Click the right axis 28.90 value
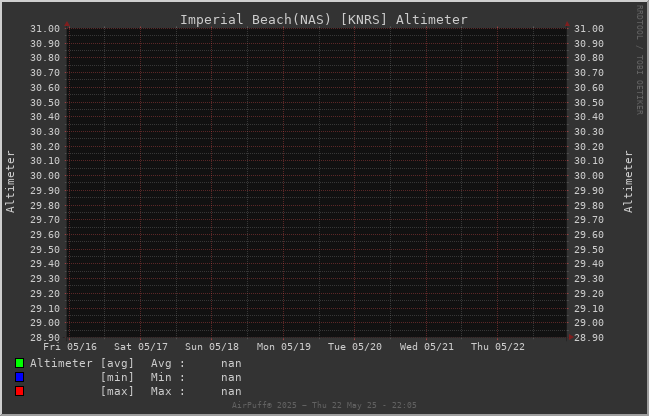 point(589,337)
